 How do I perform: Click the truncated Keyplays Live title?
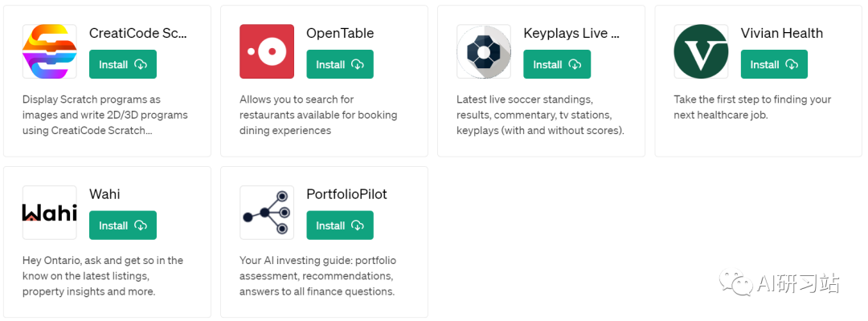(x=571, y=34)
